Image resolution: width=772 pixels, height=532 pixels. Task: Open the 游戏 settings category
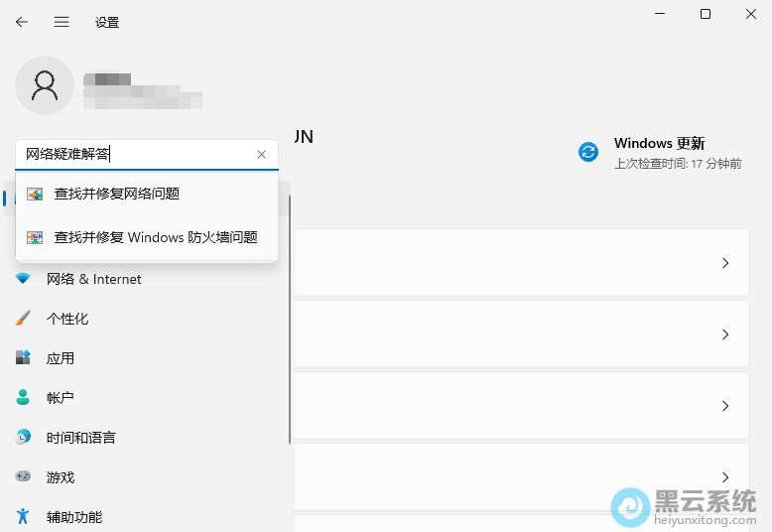(61, 477)
